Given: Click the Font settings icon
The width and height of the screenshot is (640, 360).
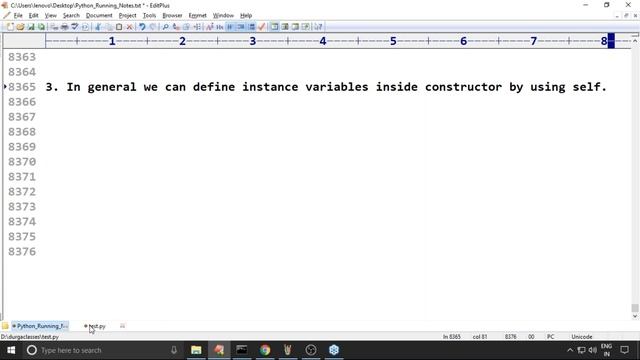Looking at the screenshot, I should pyautogui.click(x=210, y=27).
